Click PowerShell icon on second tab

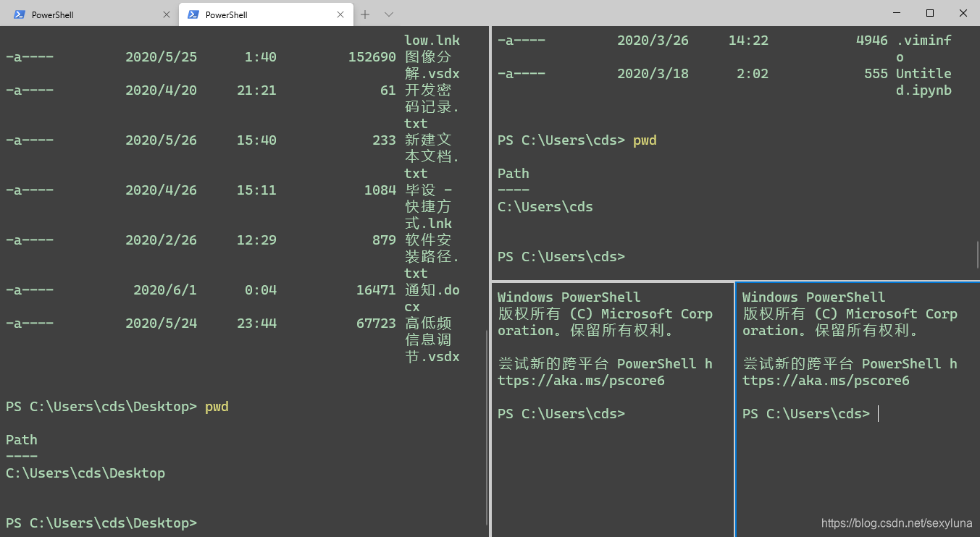[193, 14]
